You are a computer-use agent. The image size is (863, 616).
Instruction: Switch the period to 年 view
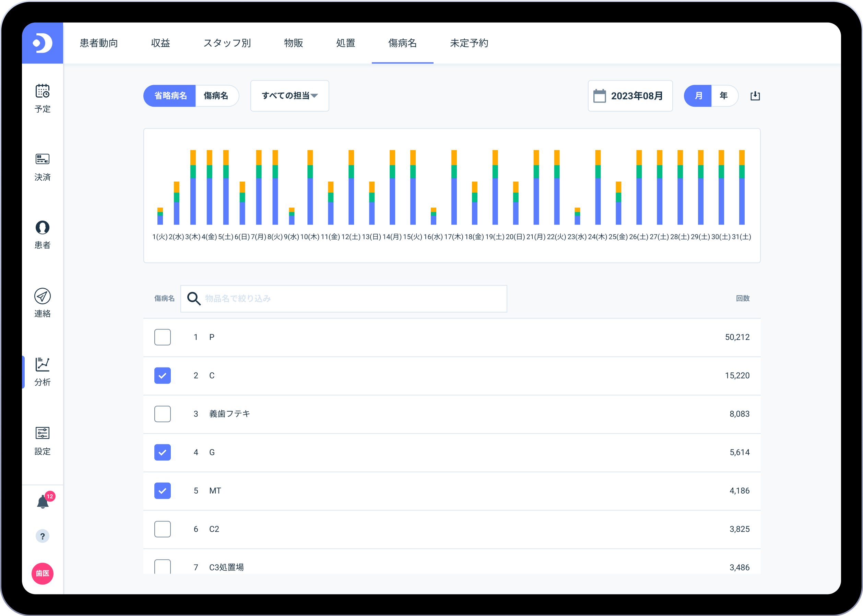tap(723, 96)
